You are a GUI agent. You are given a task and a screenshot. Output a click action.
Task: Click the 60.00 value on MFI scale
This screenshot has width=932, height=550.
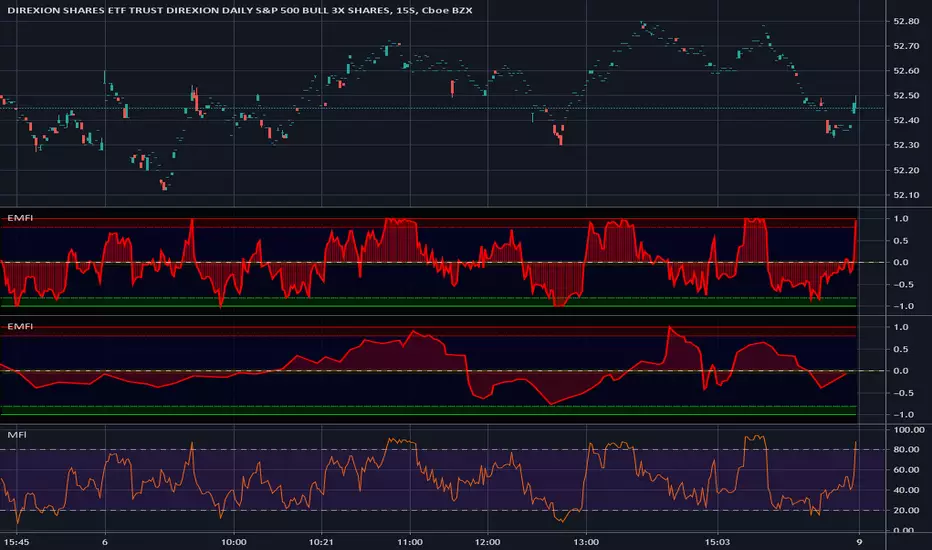click(908, 470)
